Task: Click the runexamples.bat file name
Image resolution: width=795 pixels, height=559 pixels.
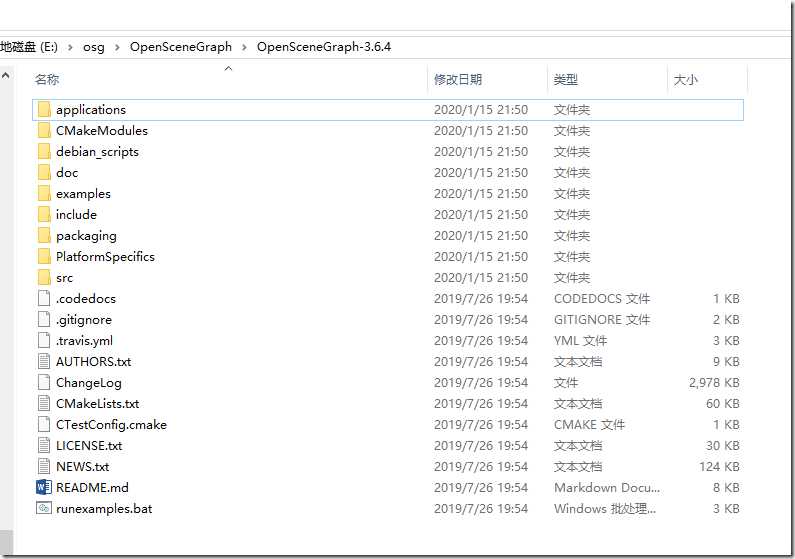Action: tap(104, 509)
